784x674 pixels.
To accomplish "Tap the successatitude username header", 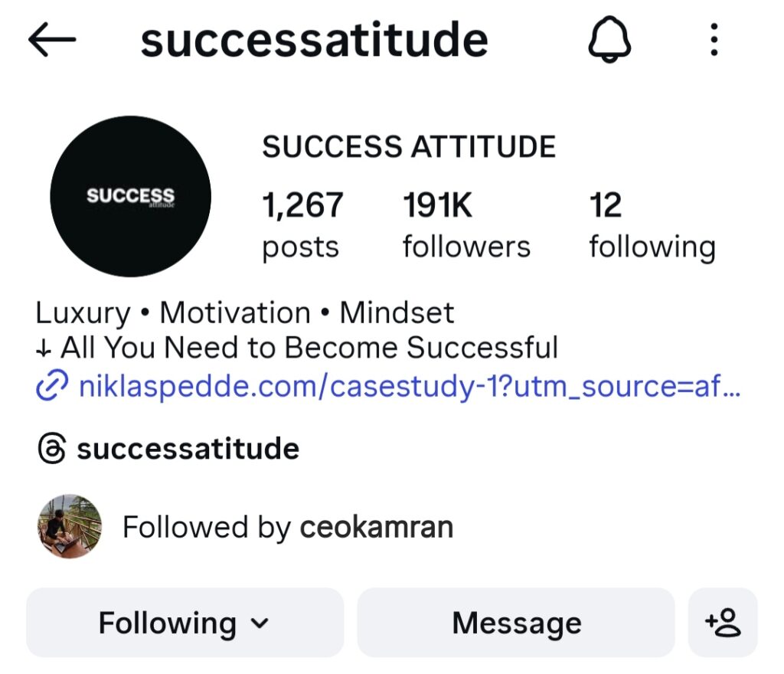I will coord(314,41).
